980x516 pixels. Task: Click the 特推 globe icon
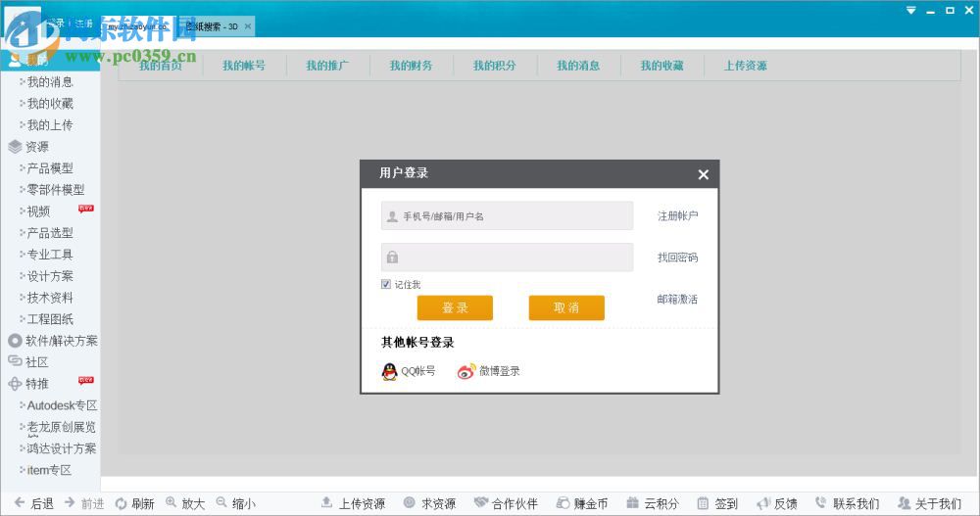pos(15,384)
